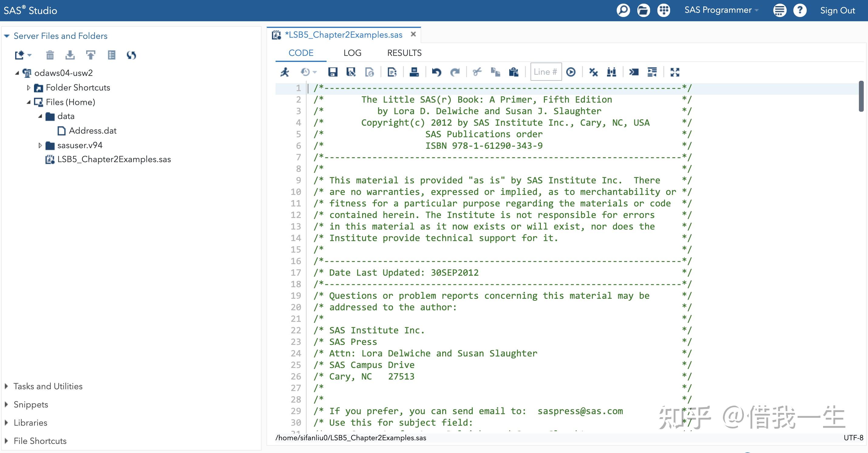Expand the sasuser.v94 folder

point(40,145)
